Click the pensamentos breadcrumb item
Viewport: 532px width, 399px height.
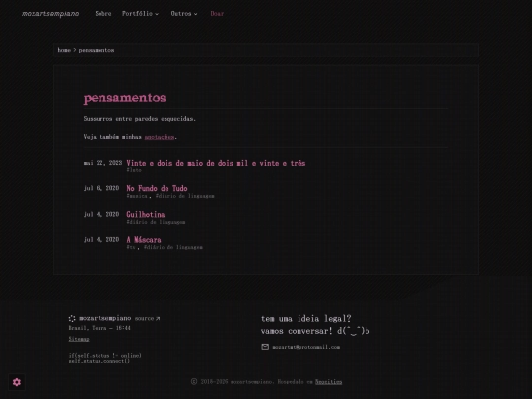click(x=97, y=50)
